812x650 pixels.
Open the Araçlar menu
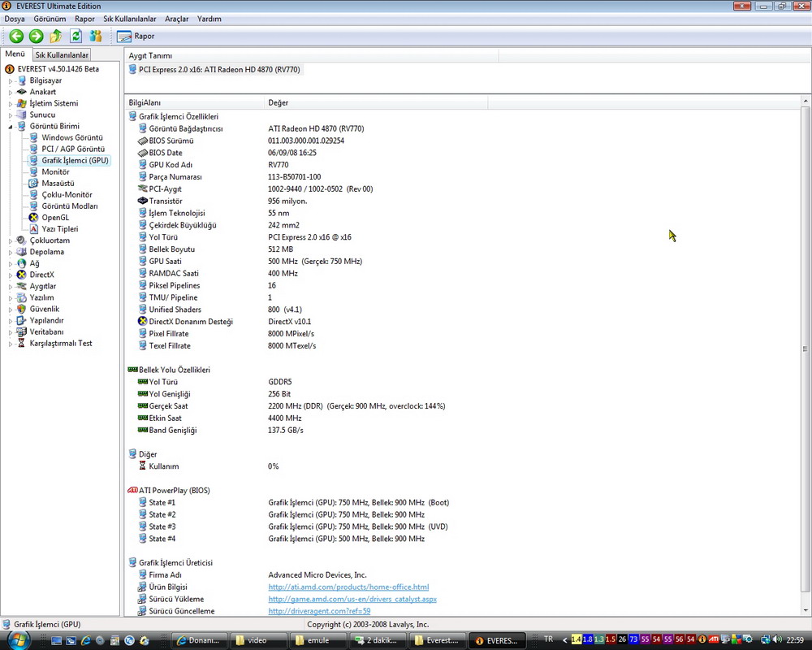pos(176,19)
